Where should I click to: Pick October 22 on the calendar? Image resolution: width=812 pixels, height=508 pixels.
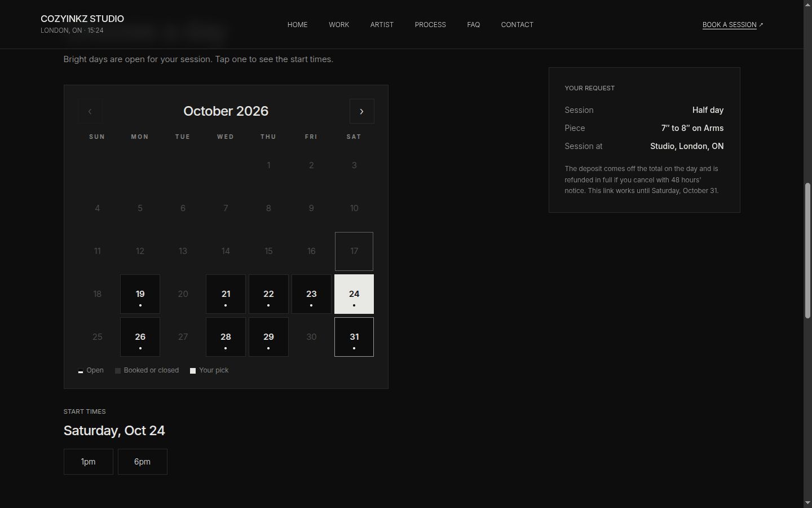tap(268, 294)
